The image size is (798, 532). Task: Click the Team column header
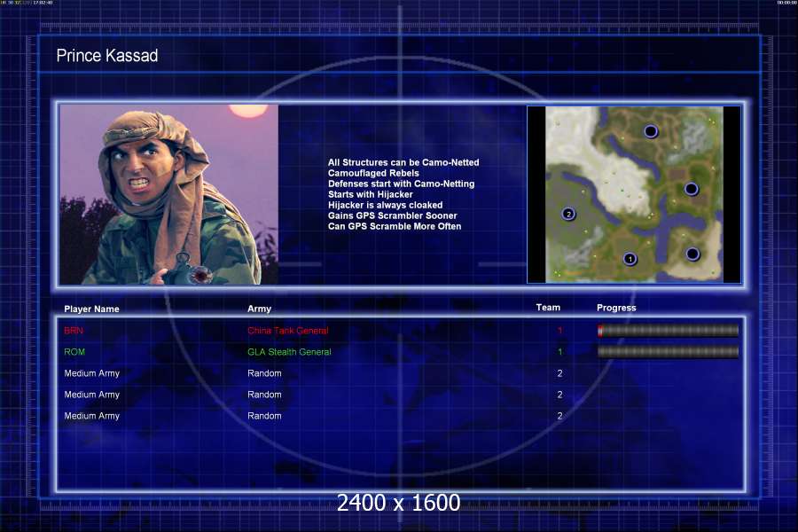click(x=548, y=308)
